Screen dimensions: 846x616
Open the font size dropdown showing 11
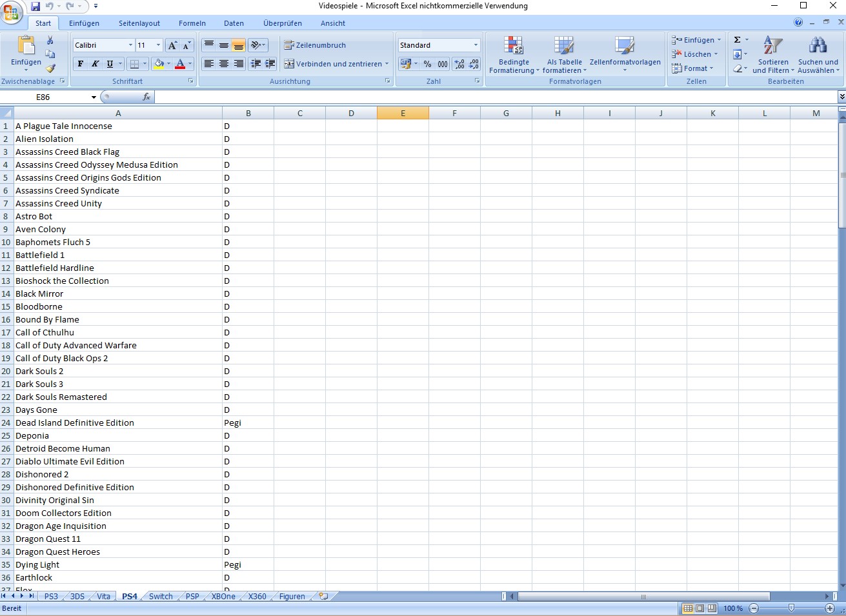click(158, 45)
